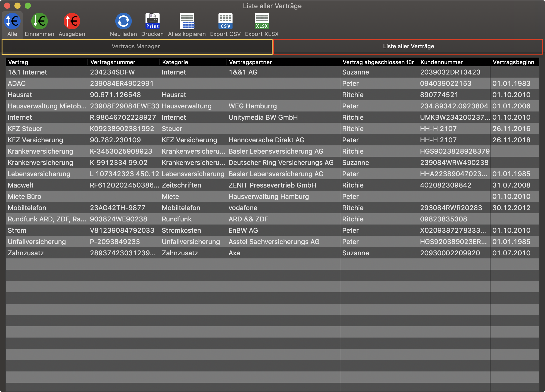
Task: Sort by the Vertragsbeginn column header
Action: coord(515,62)
